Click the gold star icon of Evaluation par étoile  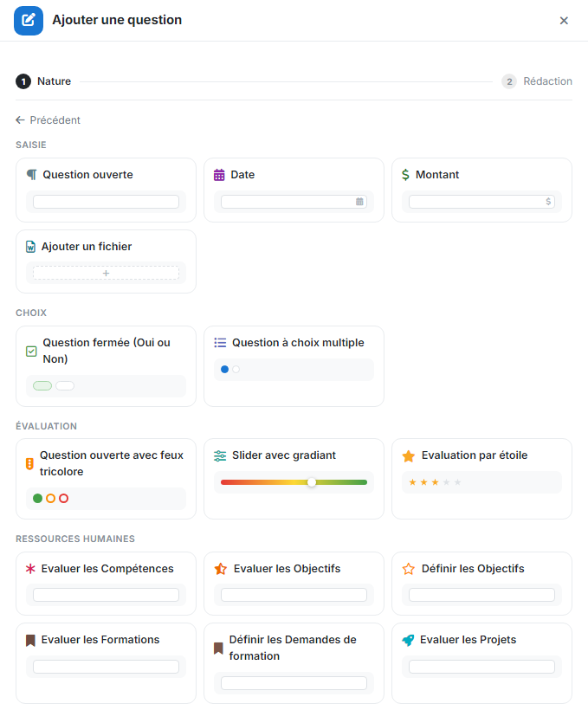[409, 456]
